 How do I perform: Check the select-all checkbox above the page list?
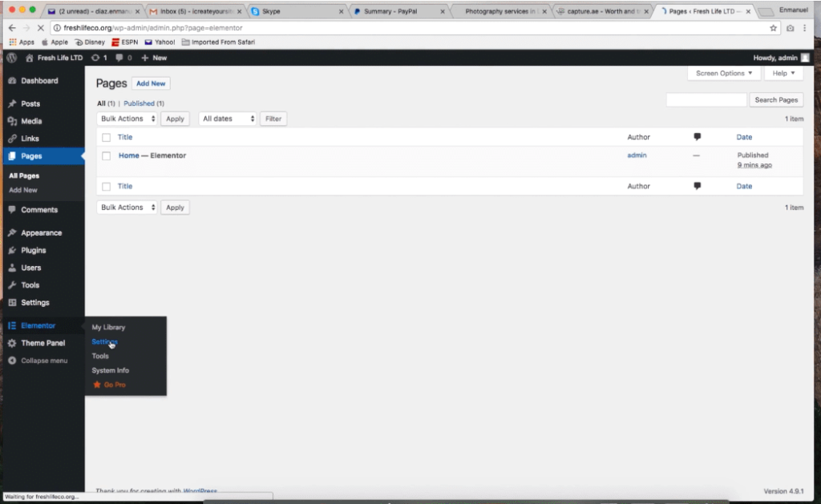[x=108, y=136]
